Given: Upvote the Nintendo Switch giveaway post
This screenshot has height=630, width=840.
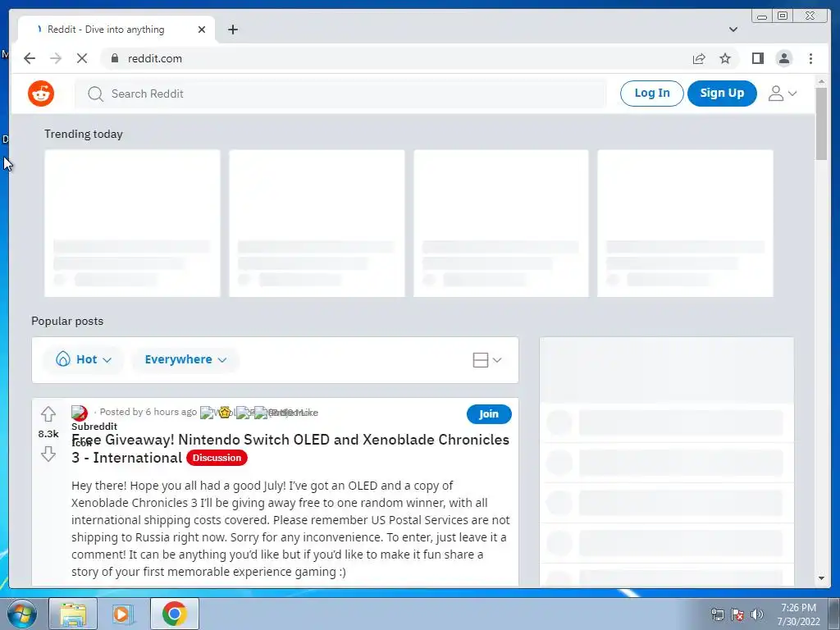Looking at the screenshot, I should (48, 414).
